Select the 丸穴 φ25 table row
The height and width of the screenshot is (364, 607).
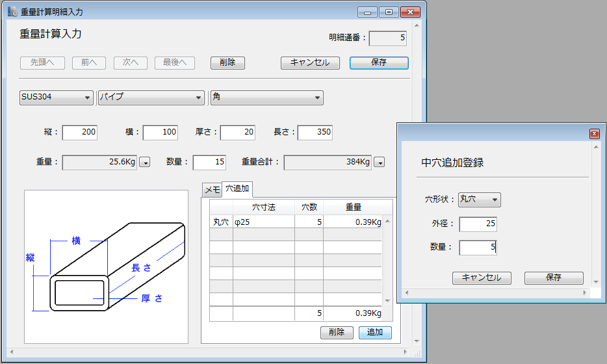[296, 222]
